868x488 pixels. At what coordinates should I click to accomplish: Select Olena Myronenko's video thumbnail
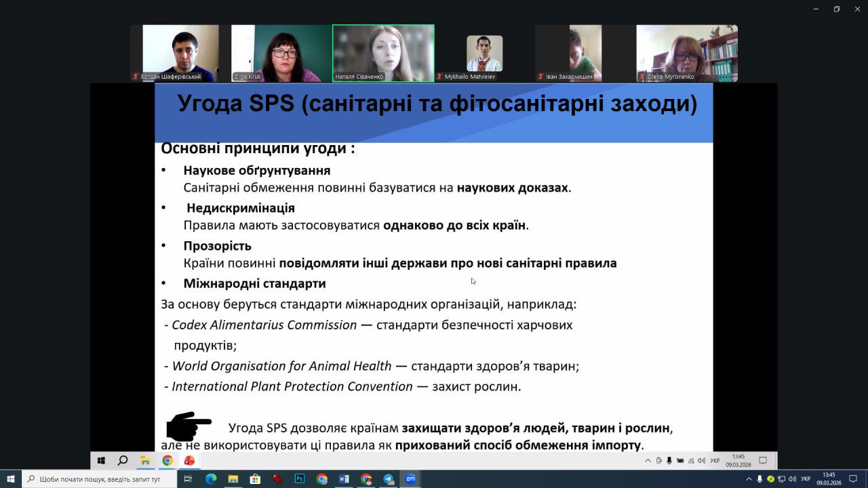[686, 53]
